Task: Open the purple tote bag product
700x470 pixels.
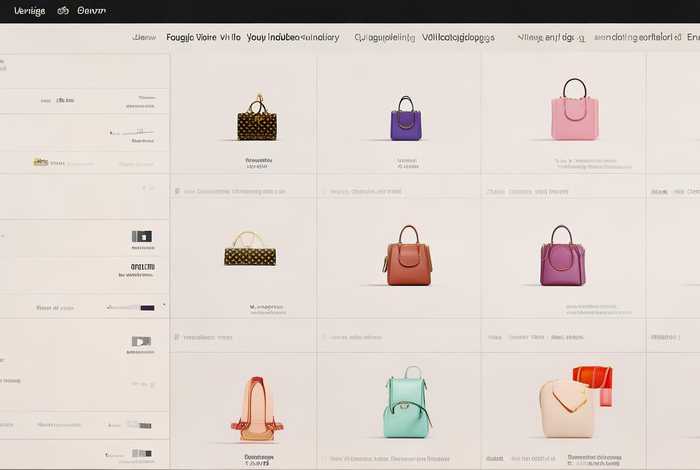Action: click(x=405, y=119)
